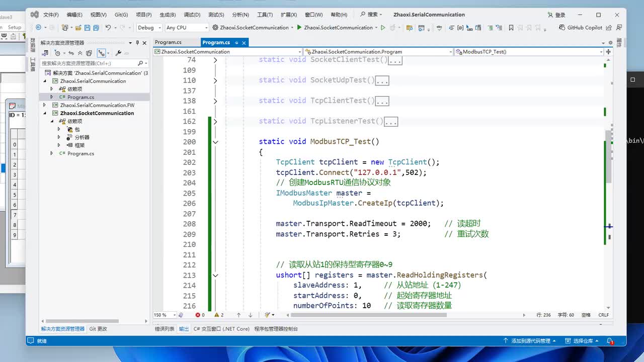Open the Debug configuration dropdown
Image resolution: width=644 pixels, height=362 pixels.
(x=149, y=28)
